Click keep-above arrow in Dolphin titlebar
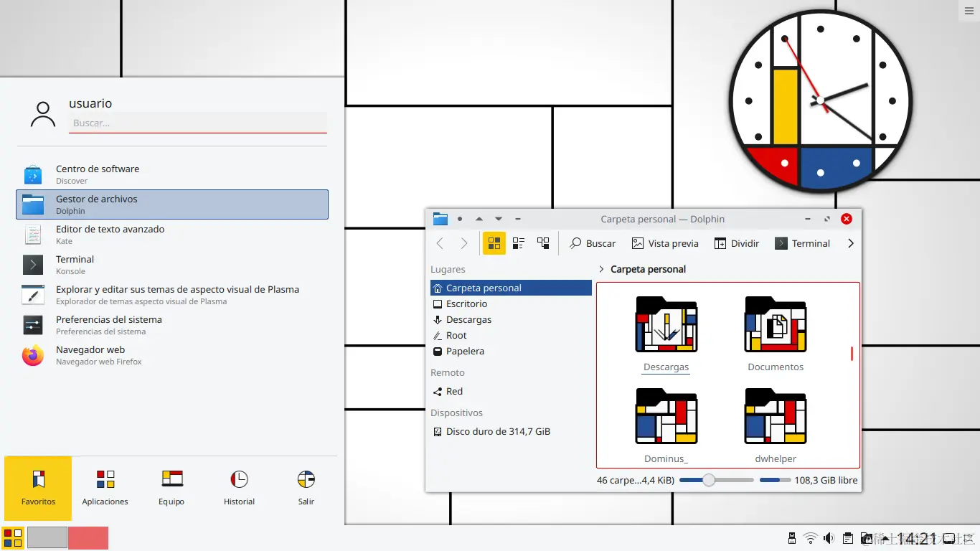 click(479, 219)
